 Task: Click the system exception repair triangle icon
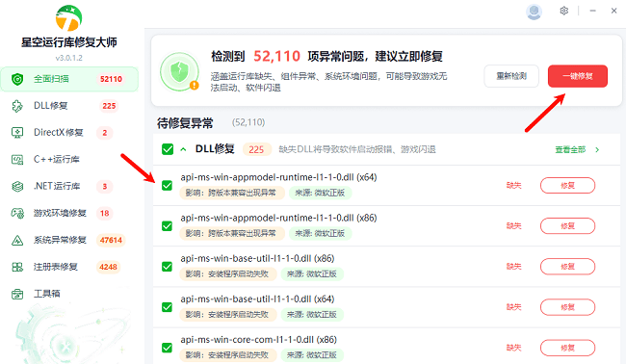click(x=17, y=241)
